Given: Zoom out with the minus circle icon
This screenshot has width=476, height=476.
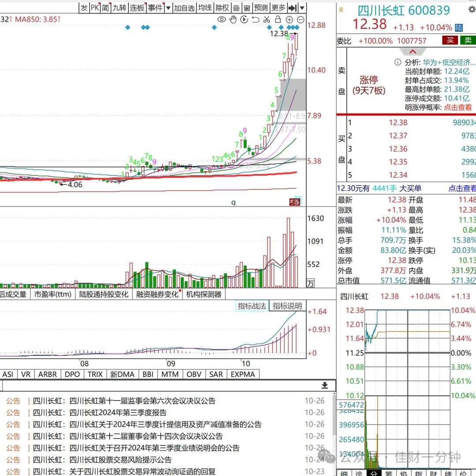Looking at the screenshot, I should point(301,20).
